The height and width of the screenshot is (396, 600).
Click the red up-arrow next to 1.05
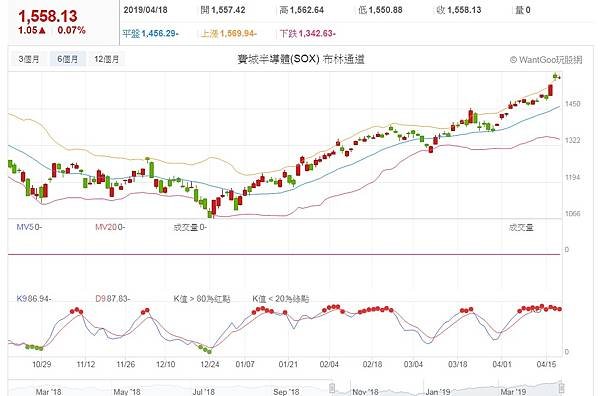click(x=42, y=30)
